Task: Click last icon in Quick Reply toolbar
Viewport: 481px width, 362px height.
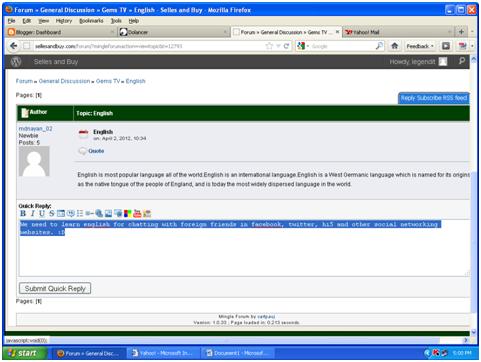Action: (147, 214)
